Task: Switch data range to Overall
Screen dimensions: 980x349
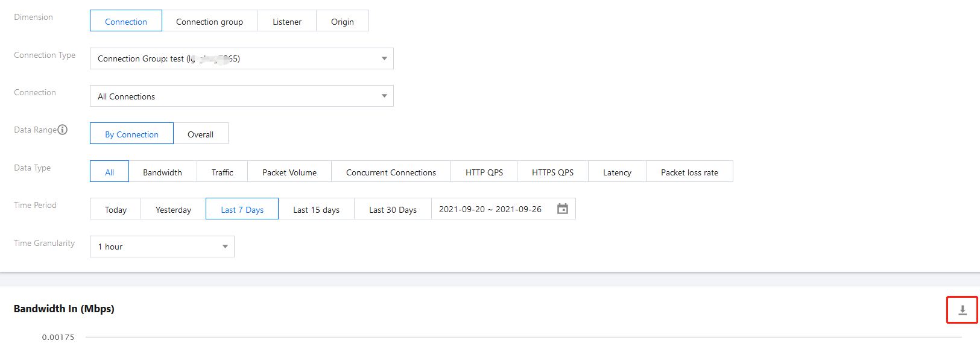Action: pyautogui.click(x=200, y=134)
